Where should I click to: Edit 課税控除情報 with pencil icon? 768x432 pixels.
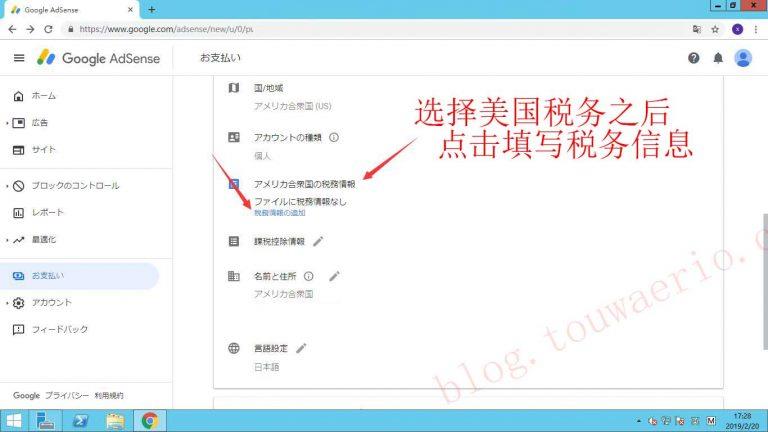point(318,241)
